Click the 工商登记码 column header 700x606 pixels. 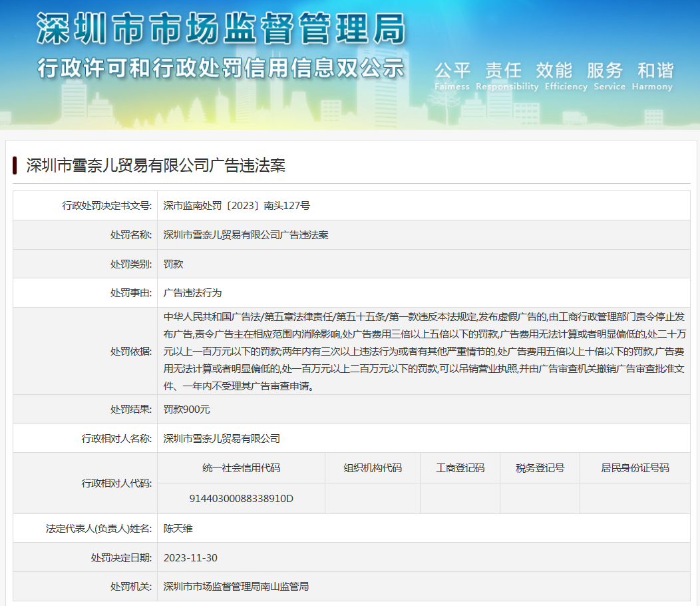tap(460, 468)
